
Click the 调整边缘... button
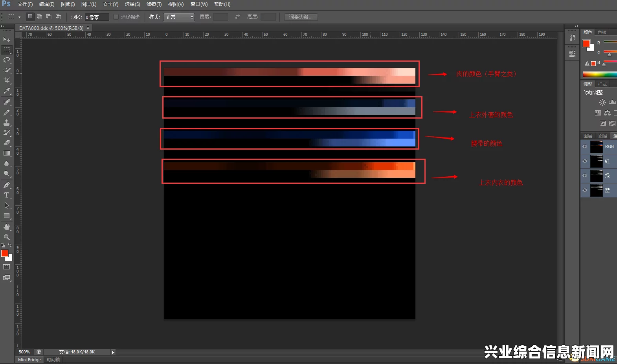[301, 17]
